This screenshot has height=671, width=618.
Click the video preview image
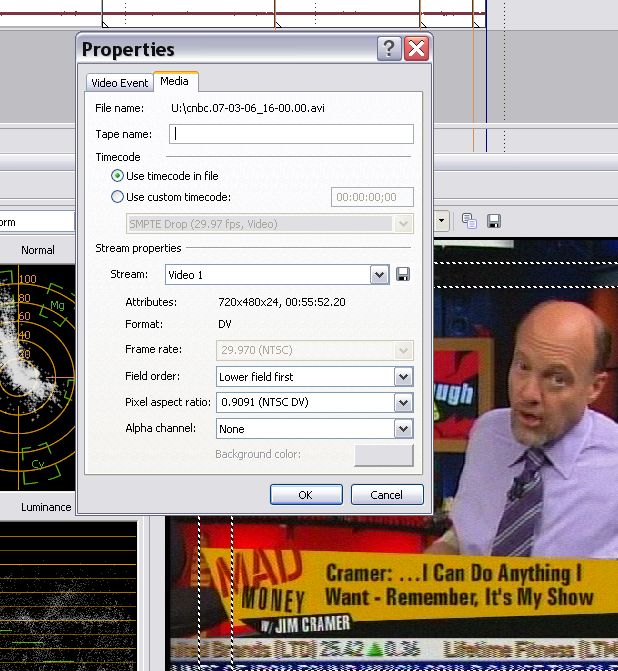[526, 454]
